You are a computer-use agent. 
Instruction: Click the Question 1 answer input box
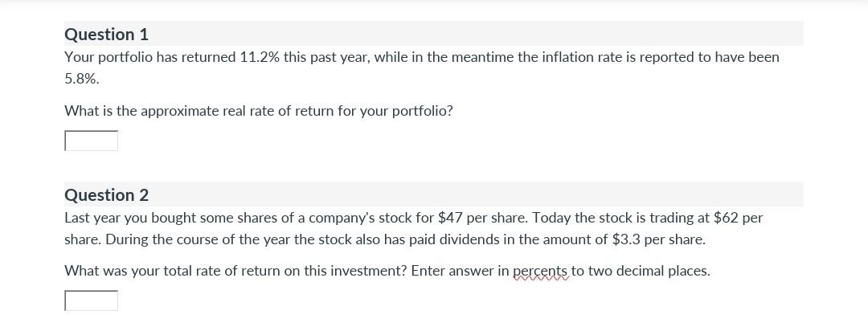click(x=91, y=141)
